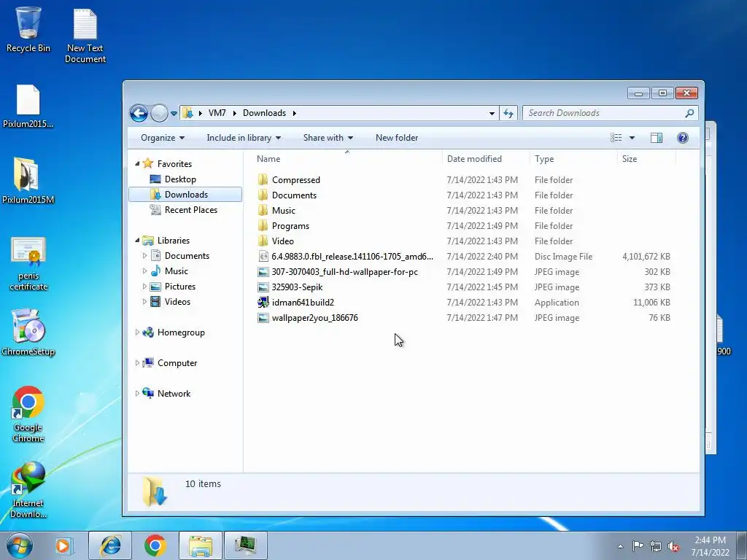Screen dimensions: 747x560
Task: Expand the Homegroup node
Action: [x=137, y=332]
